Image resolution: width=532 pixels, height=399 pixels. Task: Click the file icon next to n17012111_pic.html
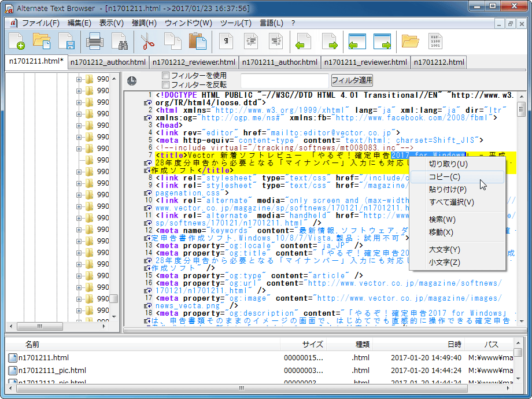pyautogui.click(x=13, y=370)
